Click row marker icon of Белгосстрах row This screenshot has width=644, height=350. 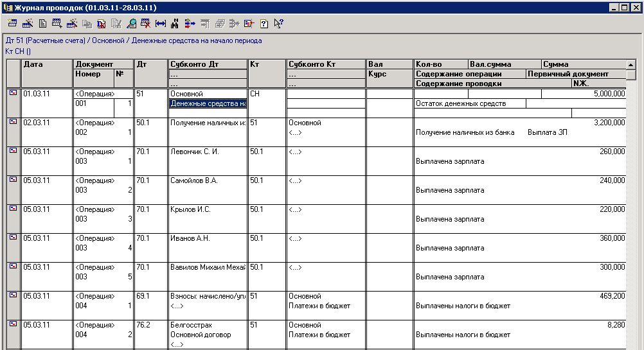coord(13,324)
